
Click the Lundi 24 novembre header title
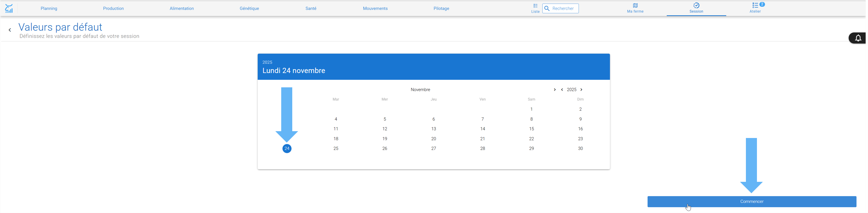coord(294,71)
